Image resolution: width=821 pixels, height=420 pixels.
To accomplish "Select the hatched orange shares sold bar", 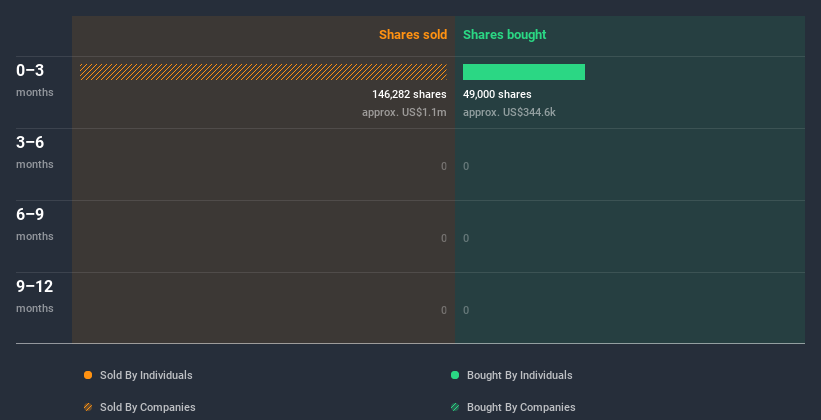I will (x=263, y=72).
